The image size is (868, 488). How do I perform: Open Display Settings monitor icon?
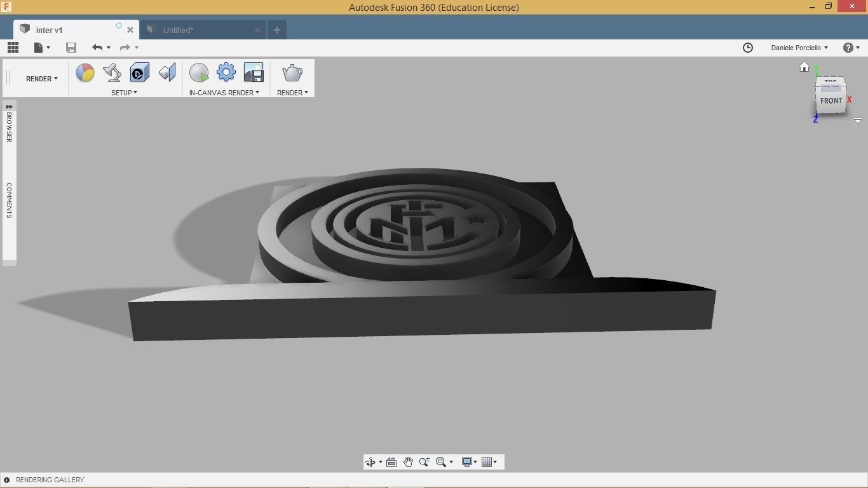coord(467,463)
